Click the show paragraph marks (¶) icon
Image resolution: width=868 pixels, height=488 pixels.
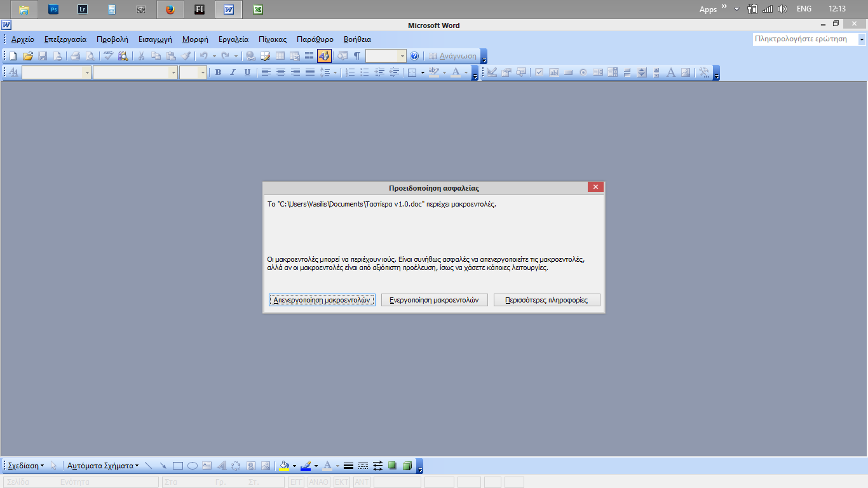click(357, 56)
